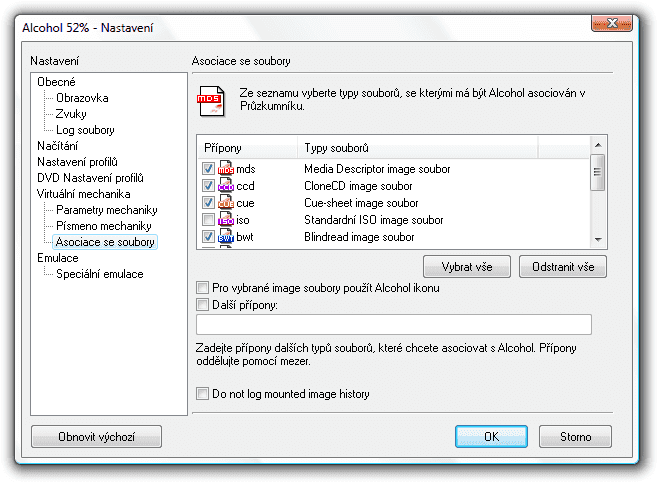658x483 pixels.
Task: Confirm settings with the OK button
Action: (491, 437)
